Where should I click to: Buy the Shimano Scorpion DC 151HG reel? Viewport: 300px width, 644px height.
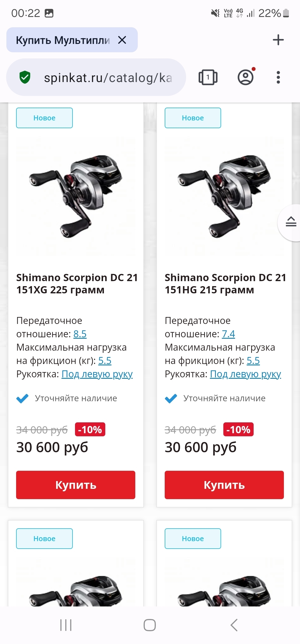coord(224,485)
